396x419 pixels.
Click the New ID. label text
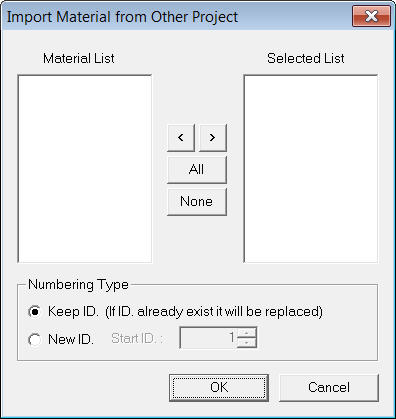[71, 339]
